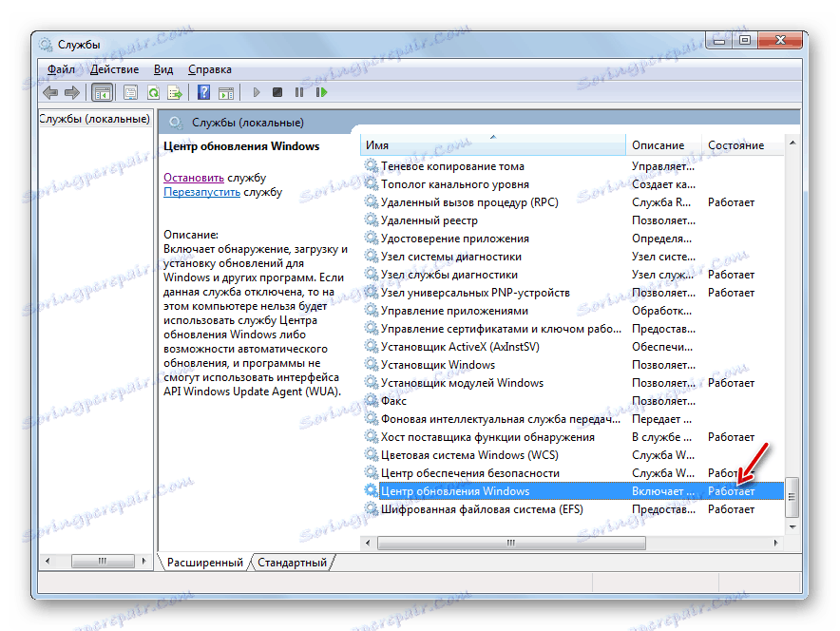Select Шифрованная файловая система (EFS) row

(573, 509)
